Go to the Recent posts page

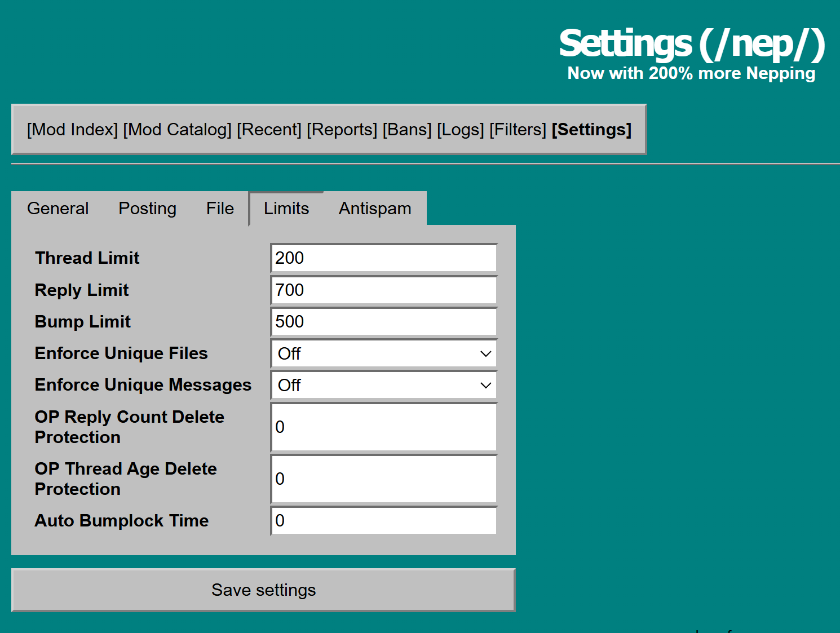269,130
